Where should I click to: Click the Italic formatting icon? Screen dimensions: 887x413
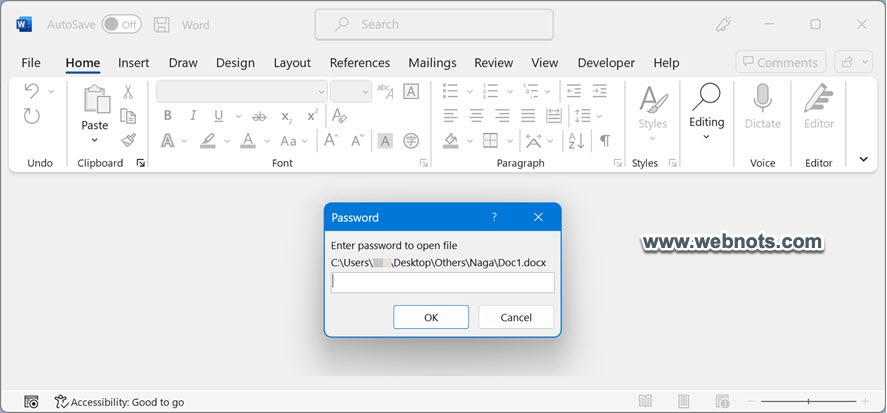click(x=191, y=115)
